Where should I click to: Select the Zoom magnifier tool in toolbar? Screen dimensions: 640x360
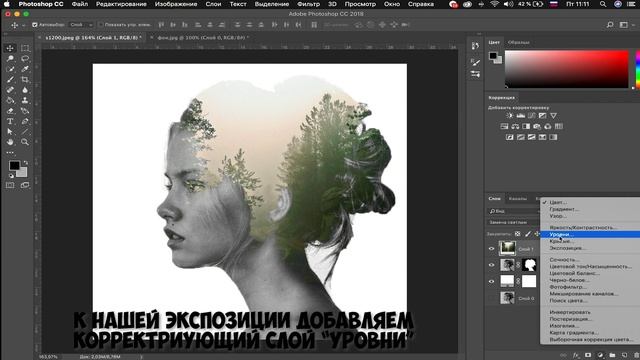pos(25,142)
